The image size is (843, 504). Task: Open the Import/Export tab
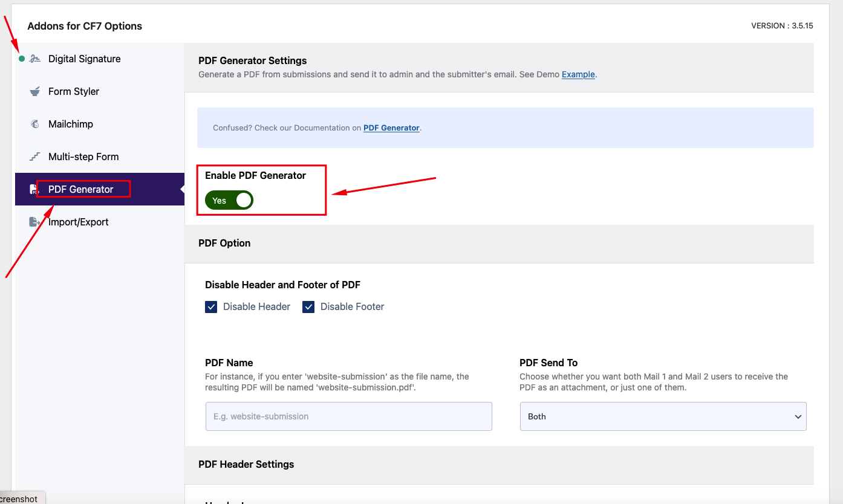100,222
